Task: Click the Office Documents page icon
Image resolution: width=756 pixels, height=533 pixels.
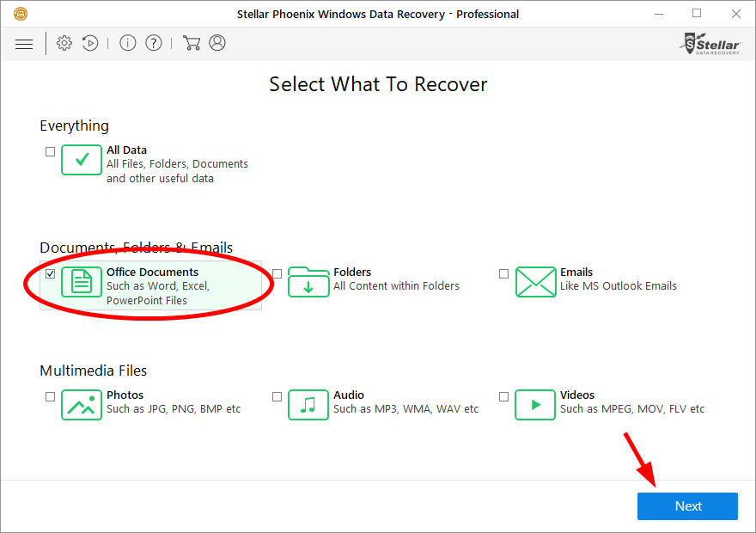Action: (x=82, y=282)
